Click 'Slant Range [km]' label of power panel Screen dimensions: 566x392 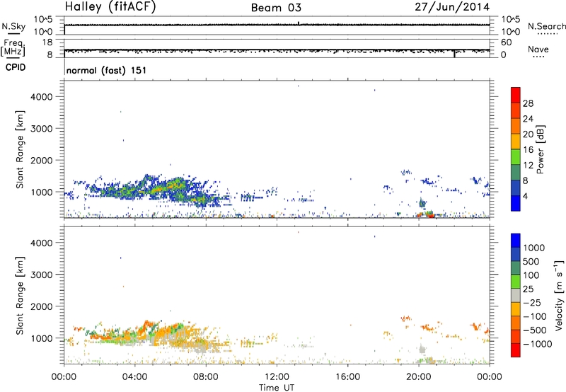20,149
